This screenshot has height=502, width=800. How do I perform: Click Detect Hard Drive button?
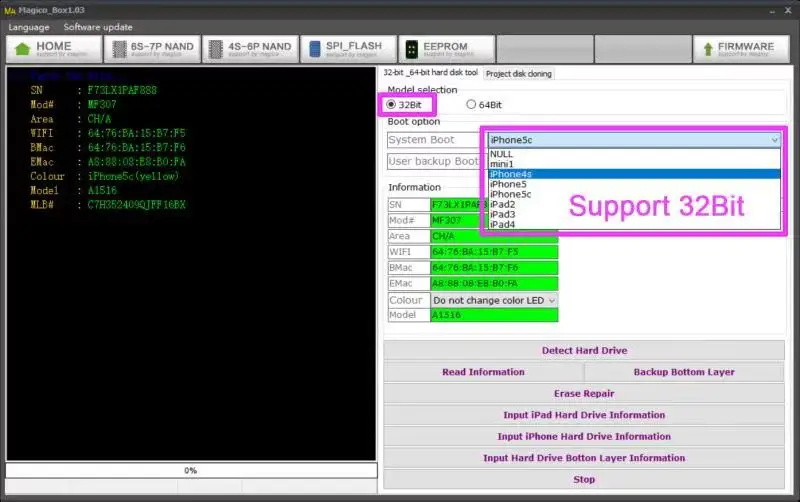584,350
